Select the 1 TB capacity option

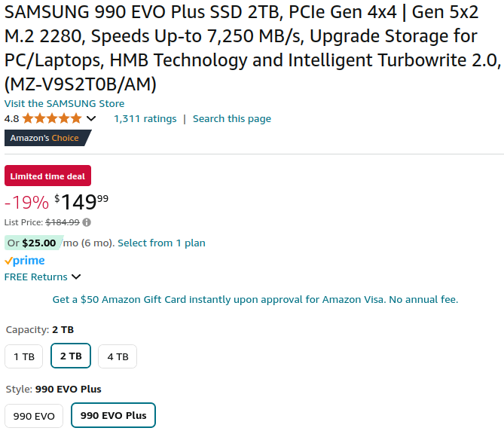(23, 356)
